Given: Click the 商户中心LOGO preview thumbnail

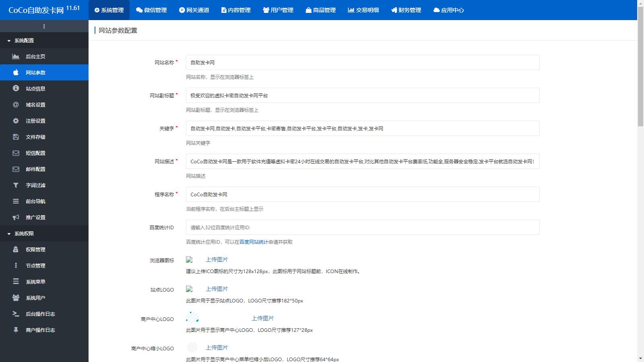Looking at the screenshot, I should (192, 318).
